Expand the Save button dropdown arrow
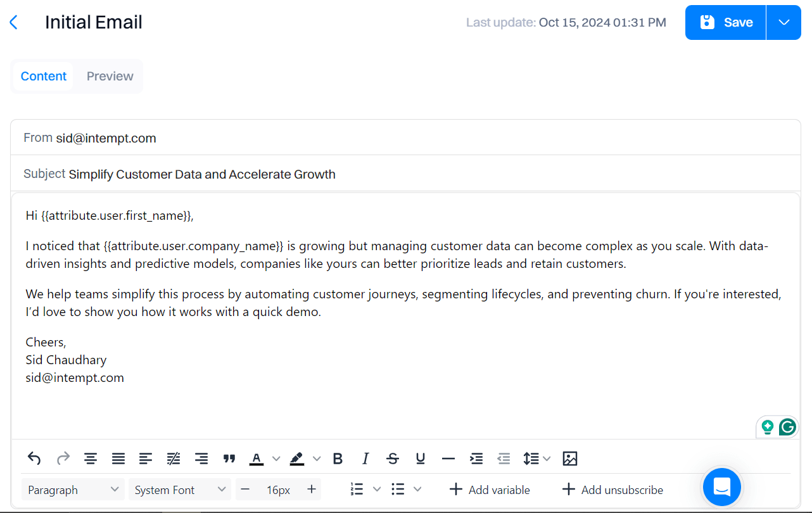 click(783, 22)
